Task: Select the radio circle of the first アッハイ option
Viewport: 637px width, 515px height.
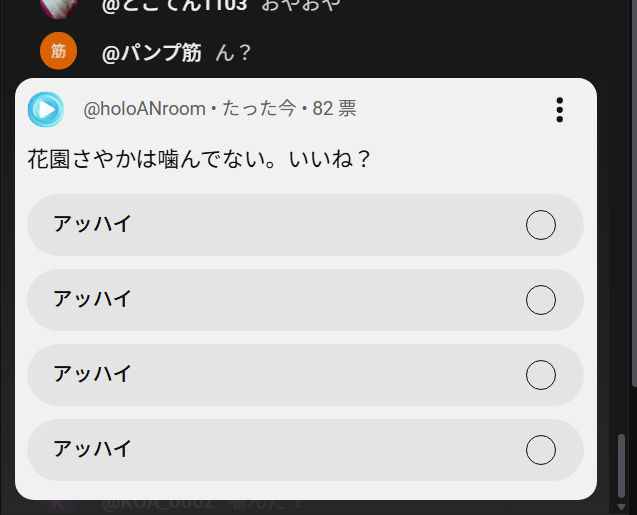Action: click(541, 225)
